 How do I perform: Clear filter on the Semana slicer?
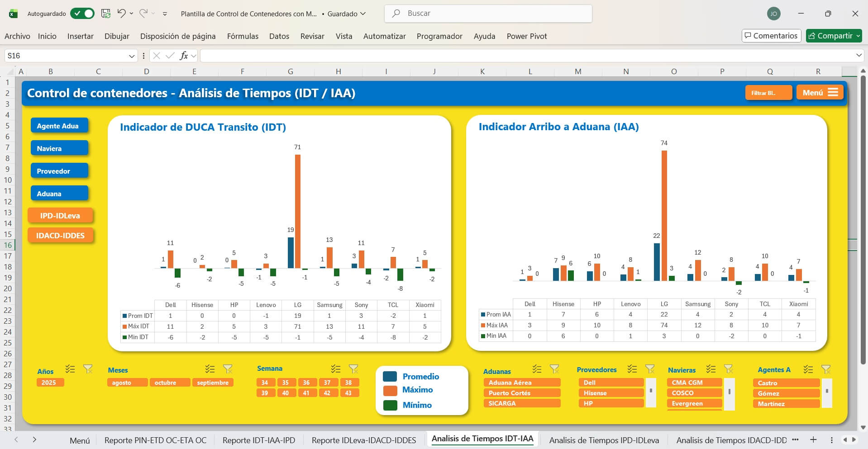[353, 369]
